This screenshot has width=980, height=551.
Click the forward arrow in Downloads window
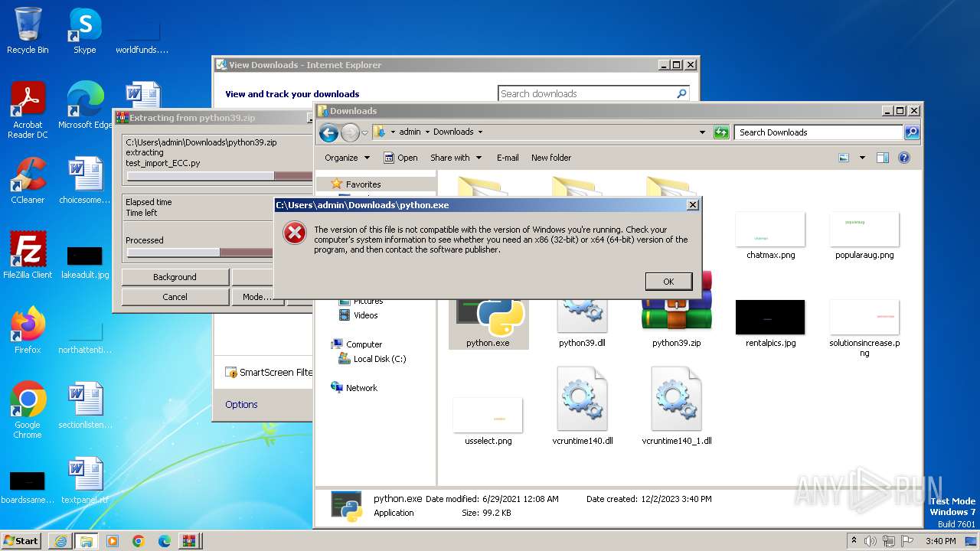pos(350,132)
